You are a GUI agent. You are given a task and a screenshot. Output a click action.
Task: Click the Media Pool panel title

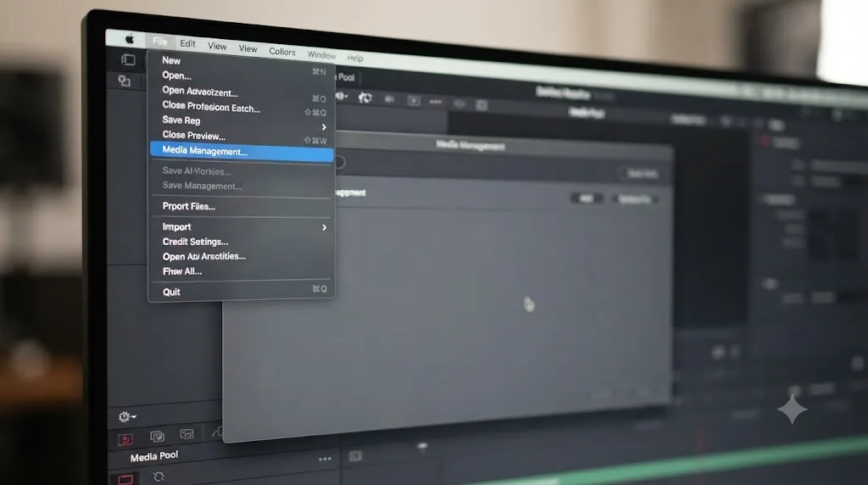click(x=154, y=456)
